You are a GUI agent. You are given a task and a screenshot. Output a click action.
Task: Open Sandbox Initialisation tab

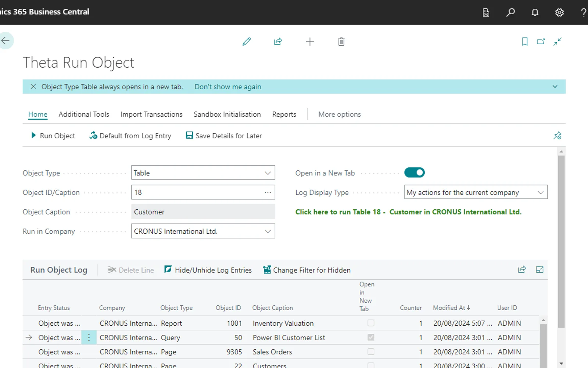[227, 114]
